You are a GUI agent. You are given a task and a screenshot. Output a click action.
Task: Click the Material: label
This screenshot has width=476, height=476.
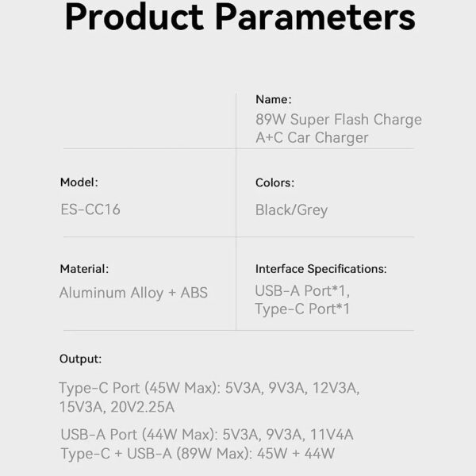pos(84,269)
